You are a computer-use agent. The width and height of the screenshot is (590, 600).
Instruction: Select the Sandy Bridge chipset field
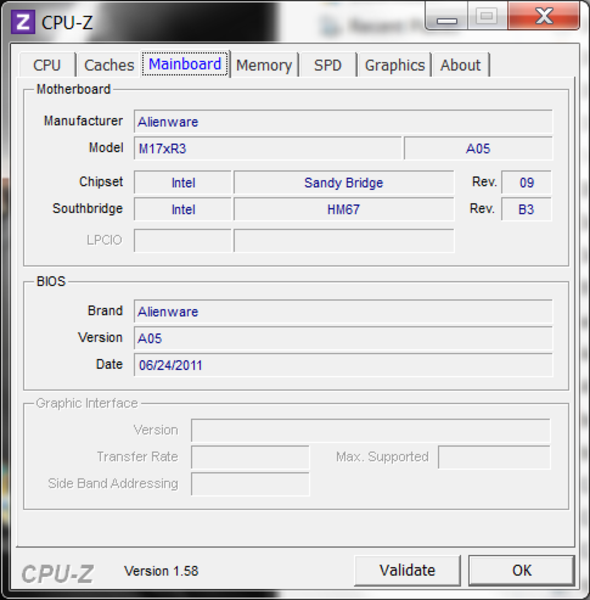pyautogui.click(x=344, y=183)
